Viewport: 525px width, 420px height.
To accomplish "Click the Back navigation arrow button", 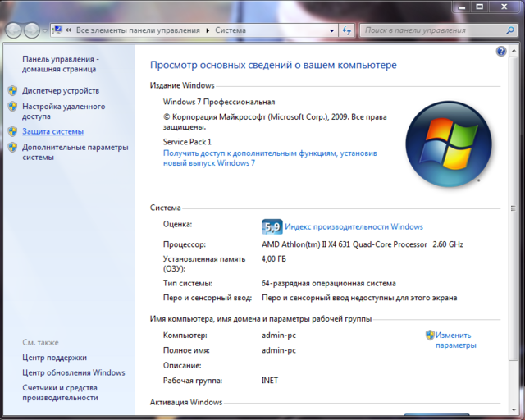I will 13,31.
